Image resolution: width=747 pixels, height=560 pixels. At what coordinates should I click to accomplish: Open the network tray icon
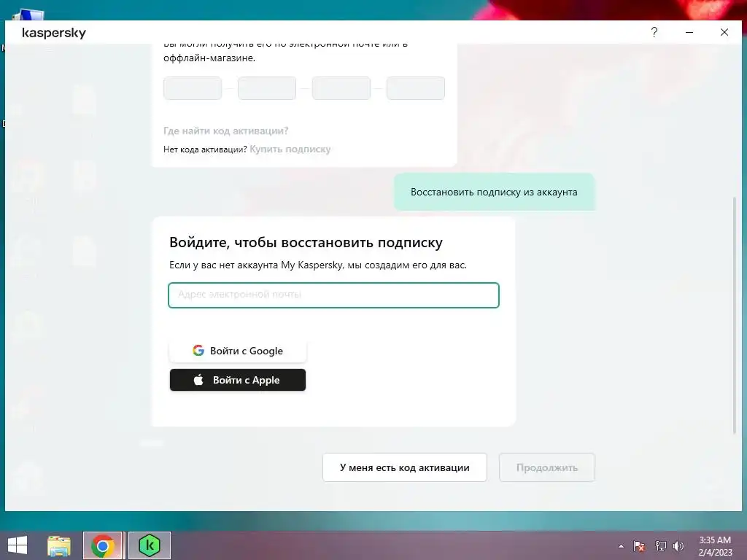660,545
